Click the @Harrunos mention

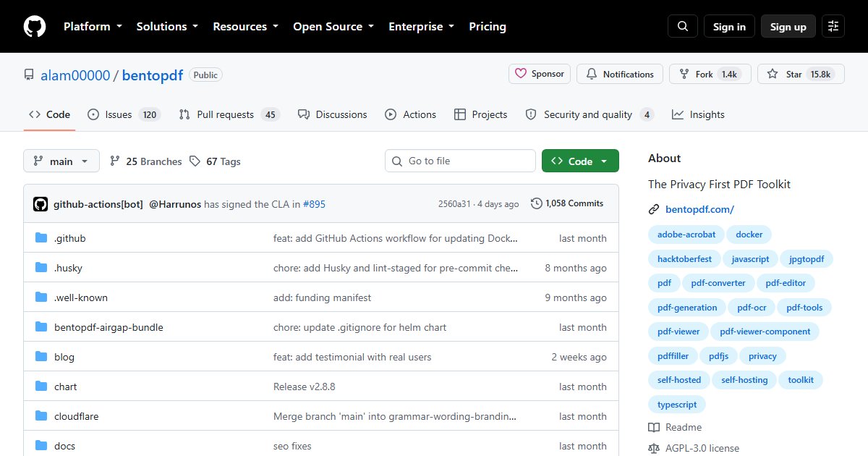[x=175, y=204]
